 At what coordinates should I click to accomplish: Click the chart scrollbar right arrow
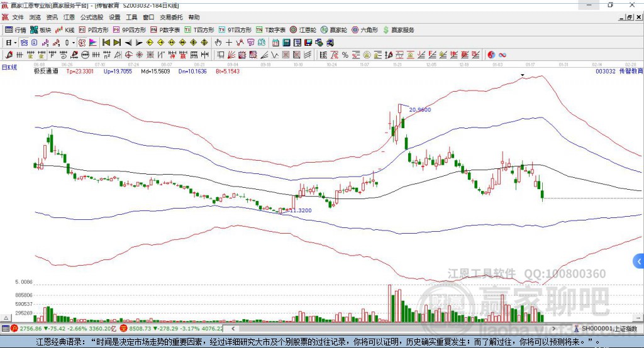point(553,329)
